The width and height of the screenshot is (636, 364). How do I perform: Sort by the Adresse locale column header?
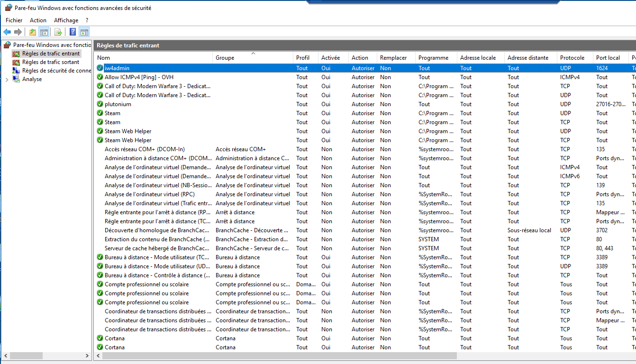click(481, 58)
